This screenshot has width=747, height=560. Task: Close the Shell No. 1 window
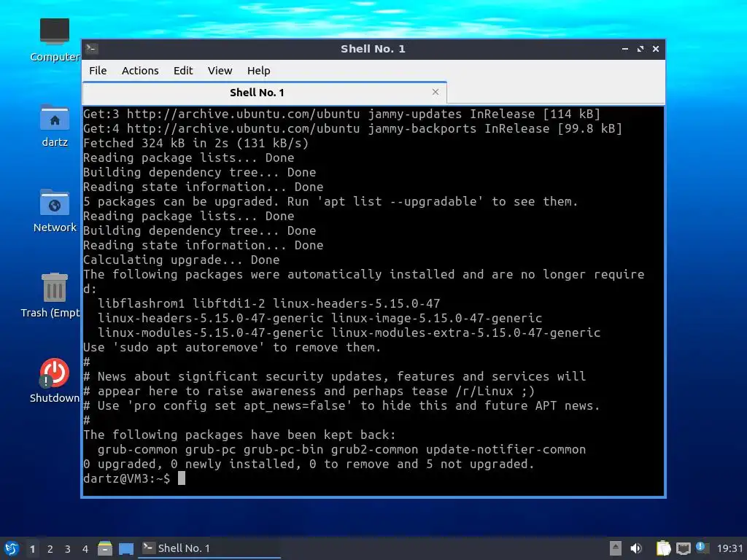tap(656, 49)
